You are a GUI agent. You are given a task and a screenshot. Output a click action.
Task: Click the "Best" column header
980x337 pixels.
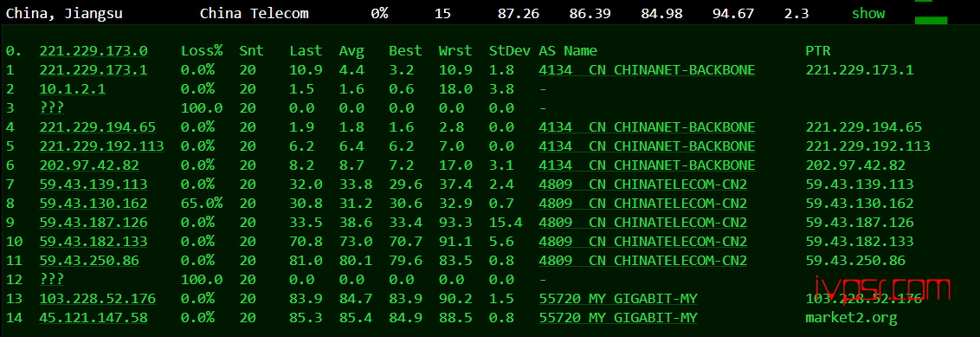tap(406, 51)
